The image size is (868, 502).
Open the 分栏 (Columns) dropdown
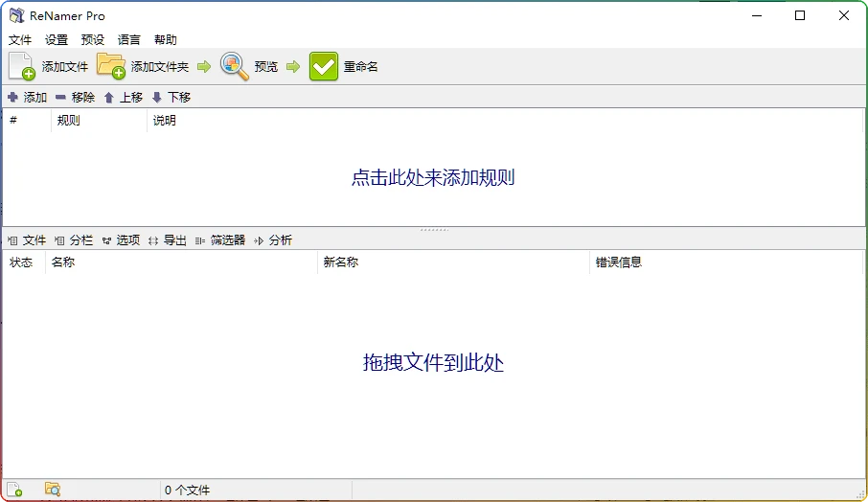[x=74, y=240]
